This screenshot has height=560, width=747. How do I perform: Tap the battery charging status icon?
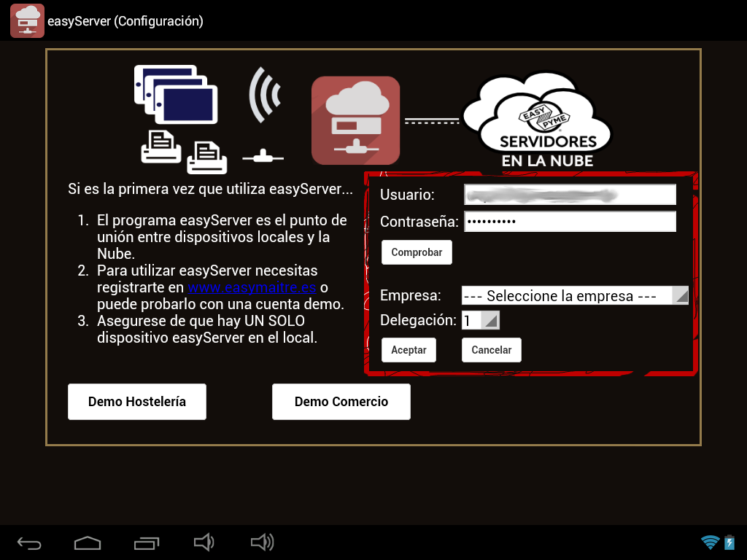pyautogui.click(x=729, y=542)
